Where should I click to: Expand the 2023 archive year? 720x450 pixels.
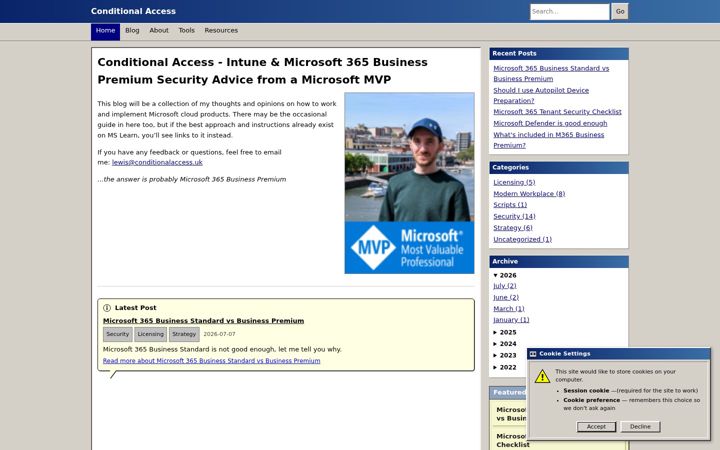pyautogui.click(x=505, y=355)
